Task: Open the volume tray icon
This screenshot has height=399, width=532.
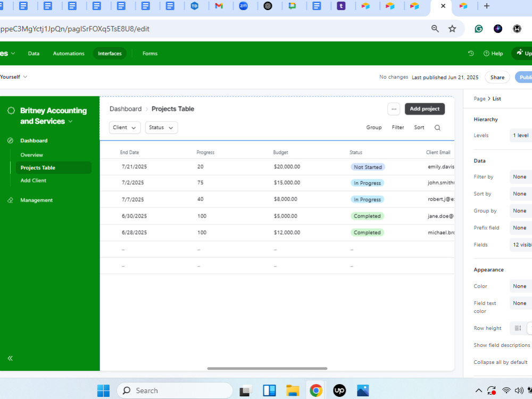Action: tap(519, 390)
